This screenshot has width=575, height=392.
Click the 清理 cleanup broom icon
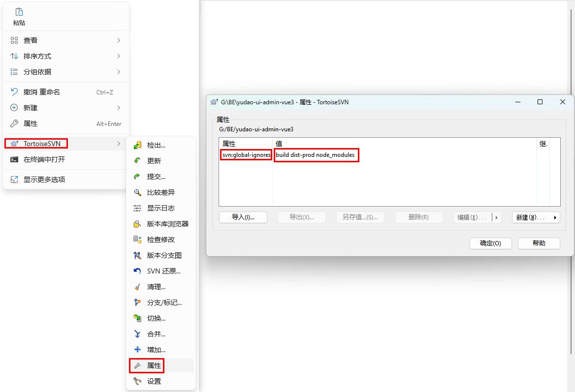click(137, 287)
